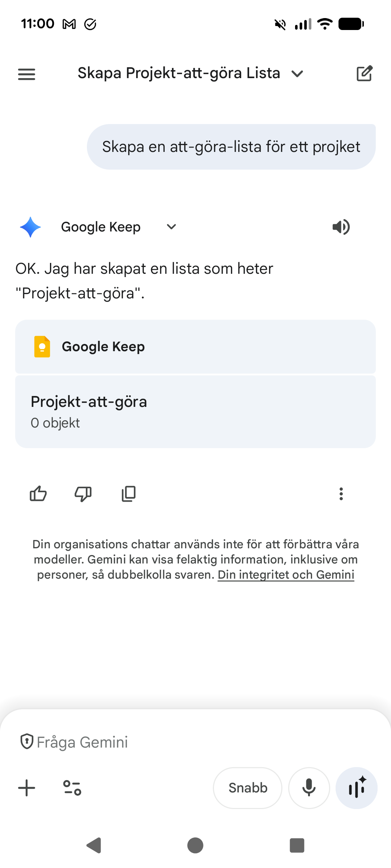Open the three-dot more options menu
Screen dimensions: 391x868
coord(341,494)
